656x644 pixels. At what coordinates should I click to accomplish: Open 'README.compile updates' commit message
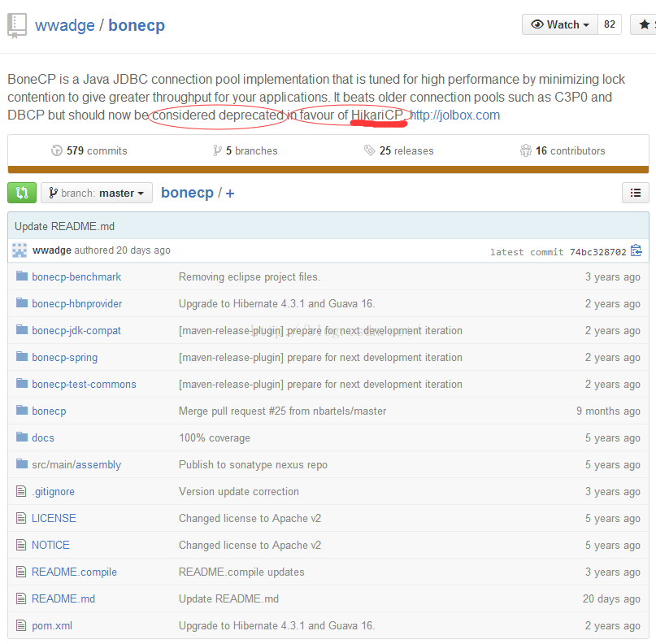241,572
